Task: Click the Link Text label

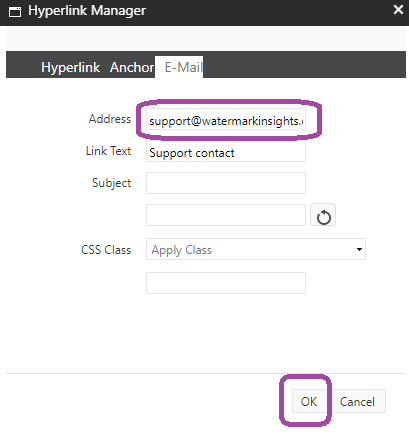Action: pos(108,151)
